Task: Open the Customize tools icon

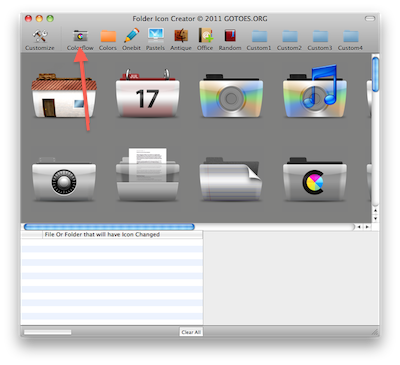Action: click(x=40, y=39)
